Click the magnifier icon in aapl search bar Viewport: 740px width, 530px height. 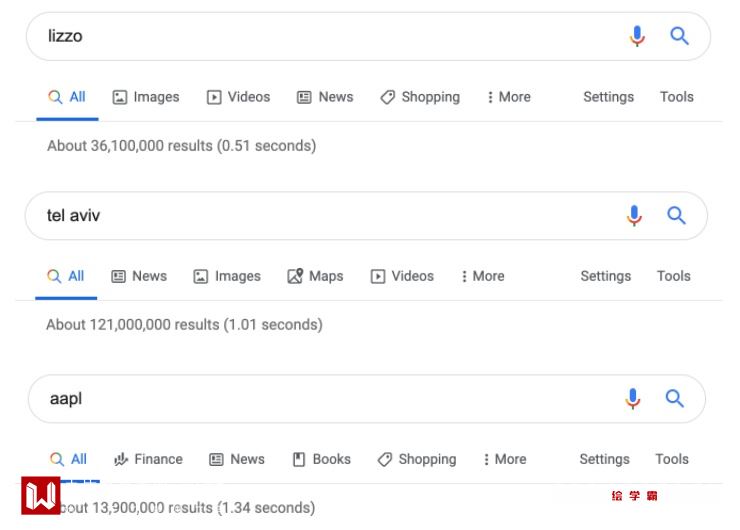[x=675, y=399]
